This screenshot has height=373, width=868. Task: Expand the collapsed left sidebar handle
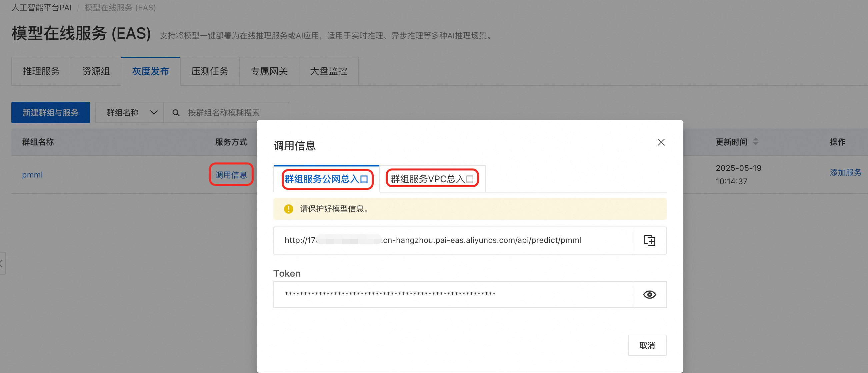click(2, 263)
